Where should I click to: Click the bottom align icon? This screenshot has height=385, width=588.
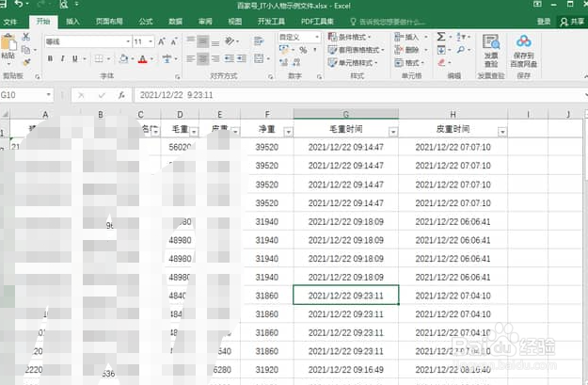click(215, 41)
